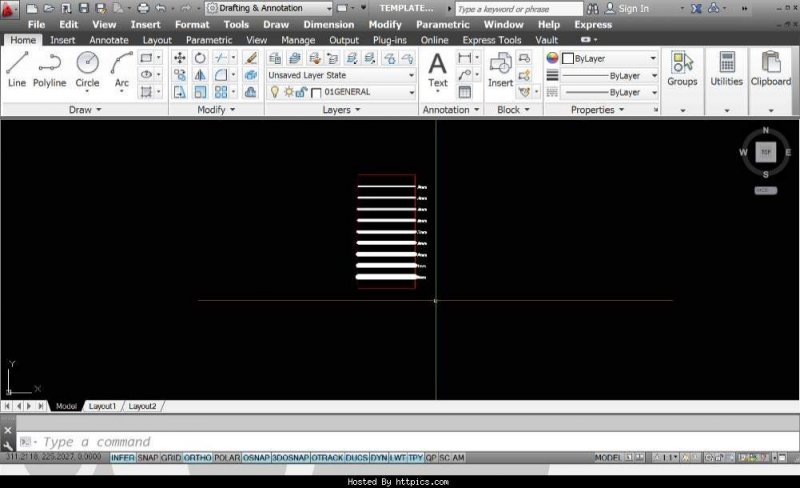Switch to the Layout1 tab
Viewport: 800px width, 488px height.
pyautogui.click(x=102, y=406)
